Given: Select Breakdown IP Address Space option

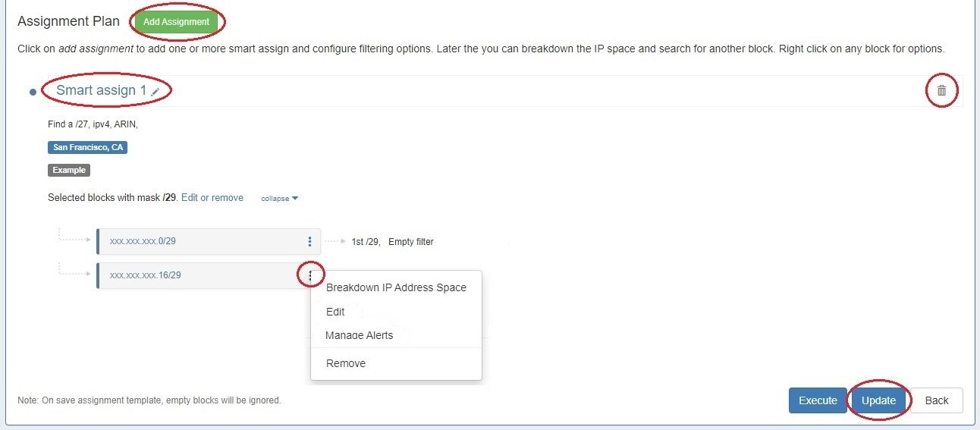Looking at the screenshot, I should coord(396,287).
